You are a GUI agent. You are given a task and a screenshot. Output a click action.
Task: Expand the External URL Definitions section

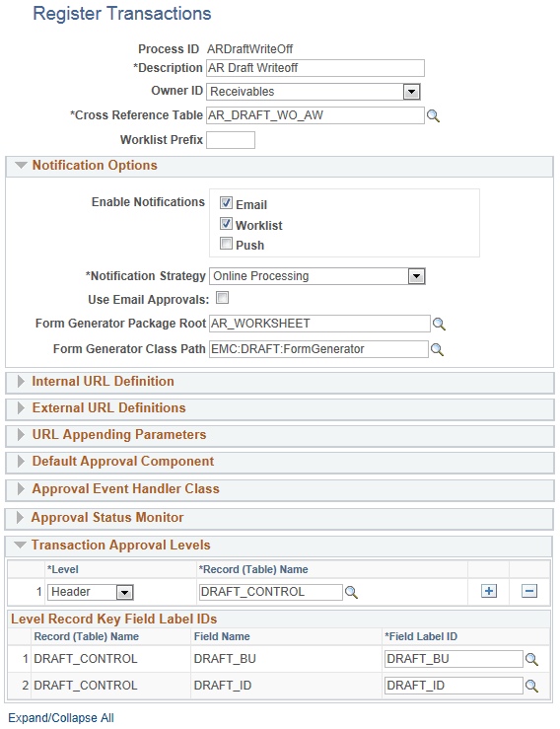click(21, 408)
